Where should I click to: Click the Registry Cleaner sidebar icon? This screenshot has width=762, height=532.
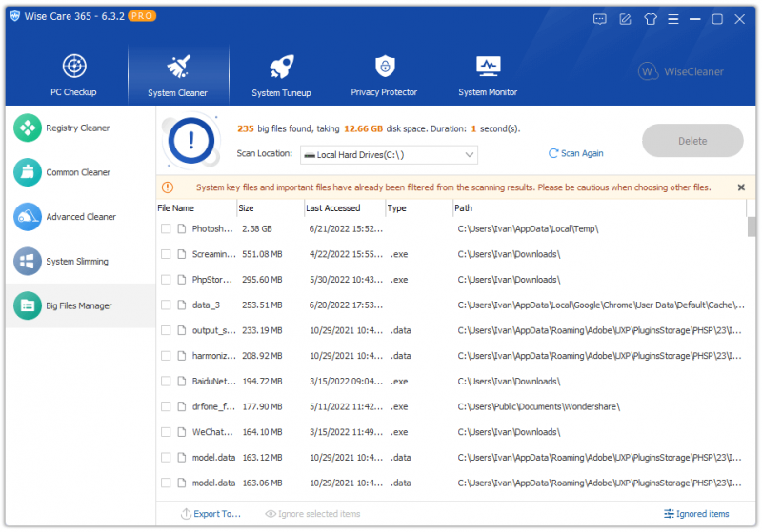(x=28, y=128)
